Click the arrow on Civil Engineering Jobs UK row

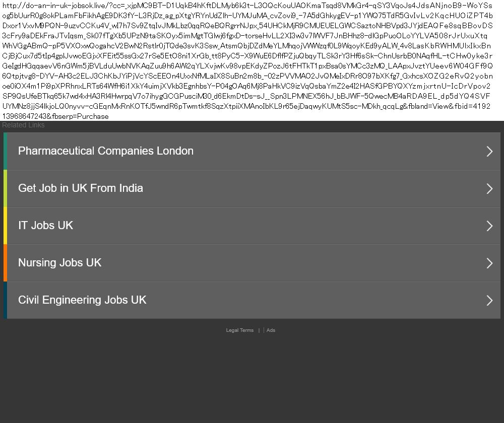pos(489,300)
